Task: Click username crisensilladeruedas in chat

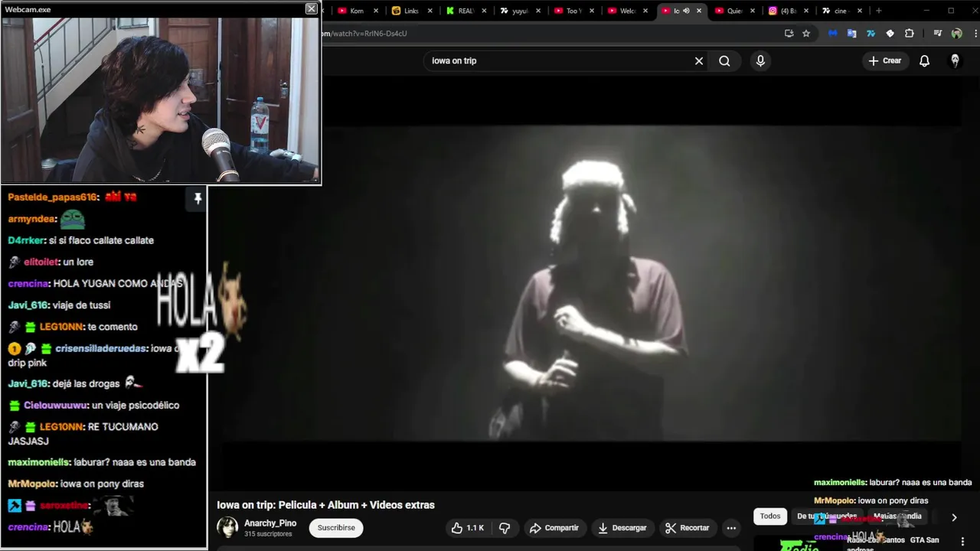Action: [100, 348]
